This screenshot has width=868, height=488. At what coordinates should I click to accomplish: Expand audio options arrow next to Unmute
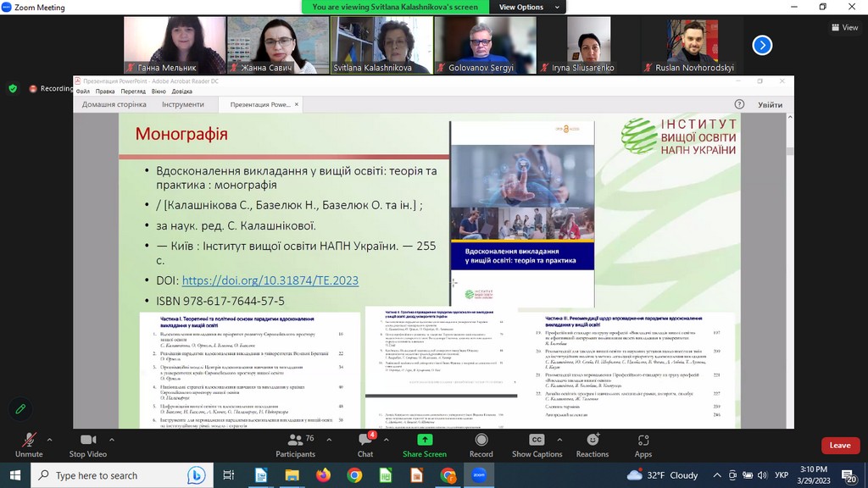tap(49, 440)
